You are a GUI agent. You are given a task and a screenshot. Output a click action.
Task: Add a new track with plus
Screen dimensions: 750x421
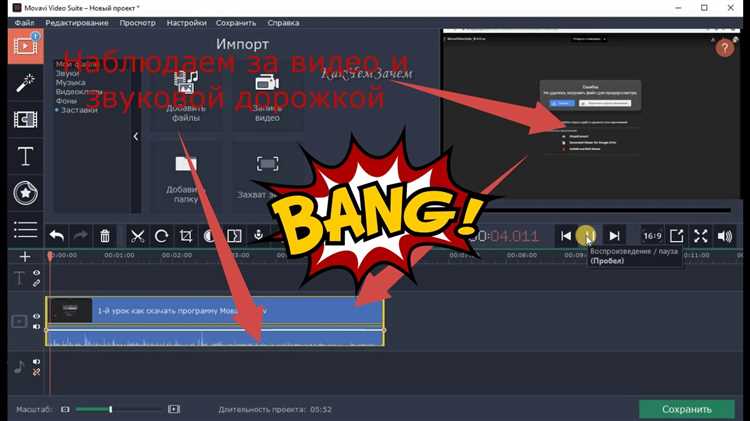pyautogui.click(x=25, y=257)
